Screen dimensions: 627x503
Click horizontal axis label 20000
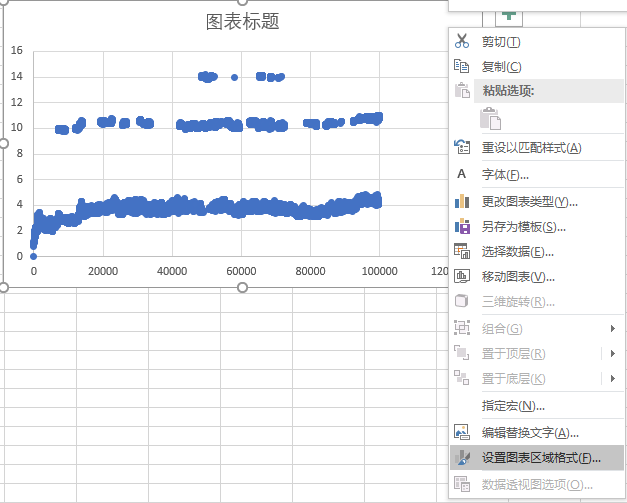pos(103,271)
